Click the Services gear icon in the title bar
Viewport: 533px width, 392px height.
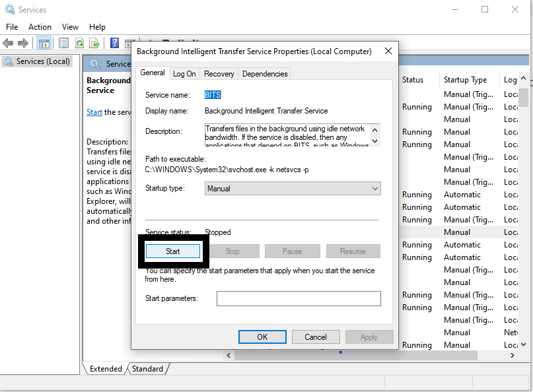pyautogui.click(x=10, y=9)
